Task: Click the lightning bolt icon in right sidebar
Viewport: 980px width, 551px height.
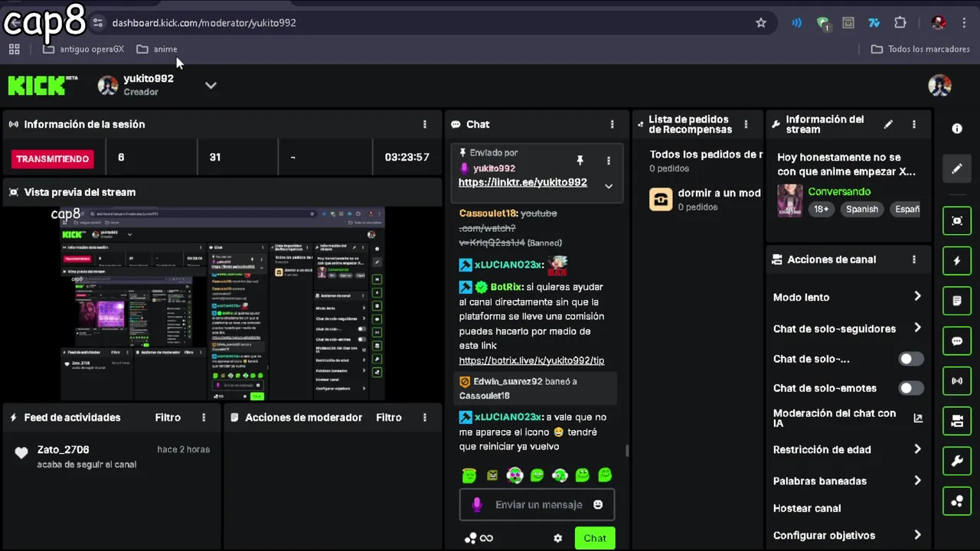Action: coord(957,261)
